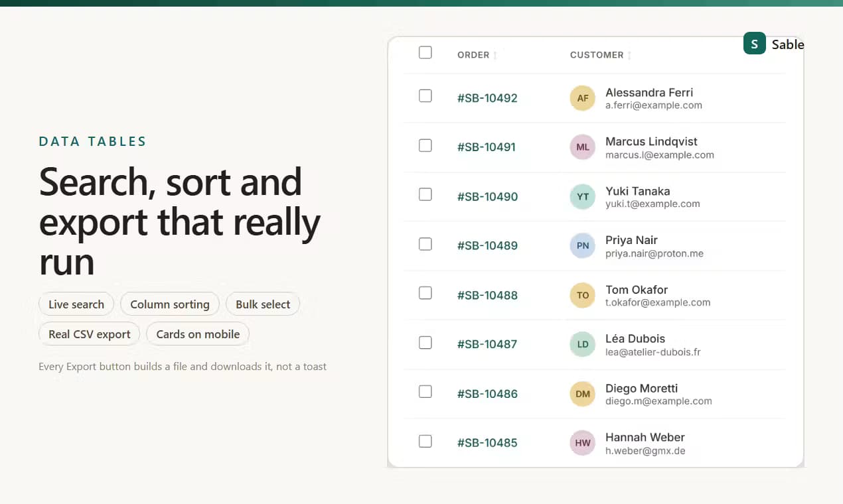Open order link #SB-10490
This screenshot has width=843, height=504.
[x=487, y=197]
